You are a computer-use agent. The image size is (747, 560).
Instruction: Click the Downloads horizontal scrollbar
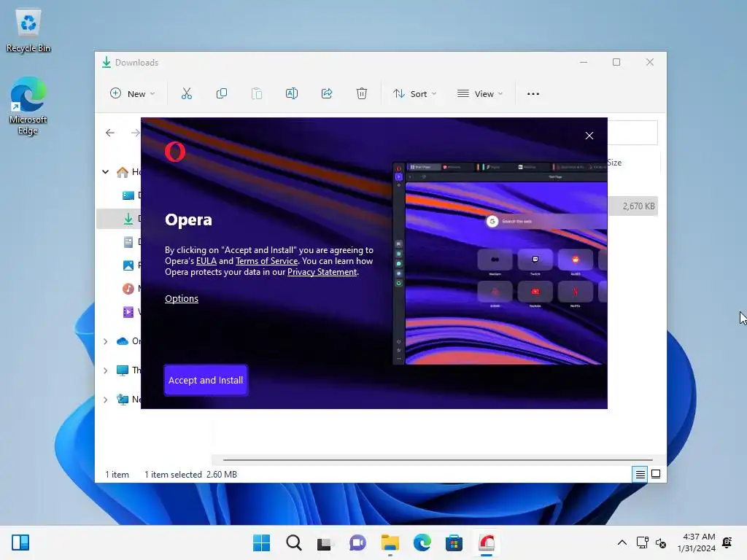point(438,460)
